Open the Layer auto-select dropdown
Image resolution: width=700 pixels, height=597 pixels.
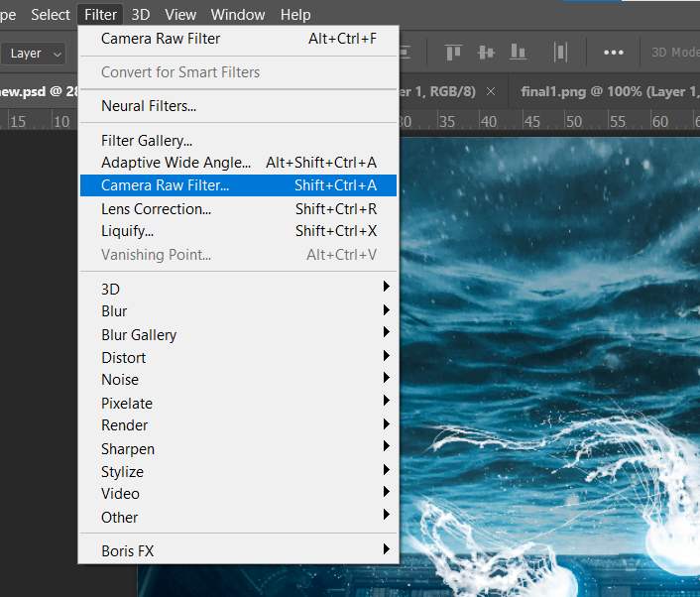(x=36, y=54)
